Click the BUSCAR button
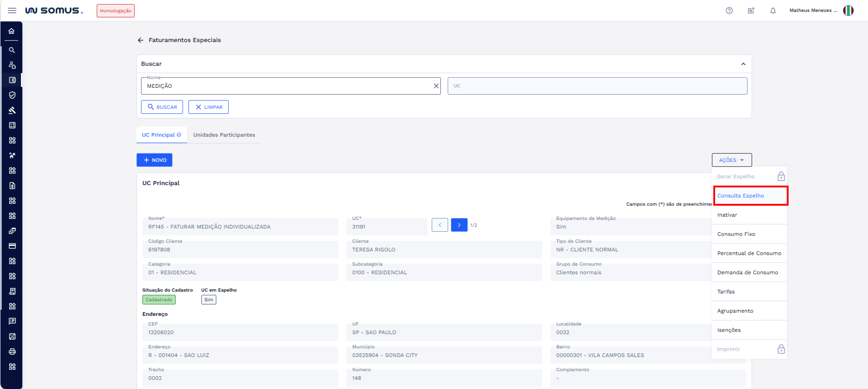Screen dimensions: 868x389 [162, 107]
